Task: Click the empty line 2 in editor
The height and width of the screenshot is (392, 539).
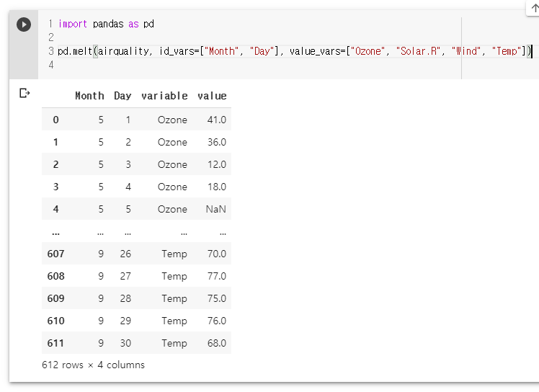Action: (258, 37)
